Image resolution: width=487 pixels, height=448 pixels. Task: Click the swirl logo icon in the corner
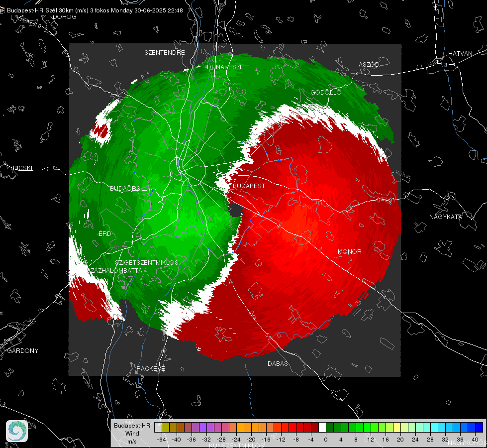(x=17, y=431)
